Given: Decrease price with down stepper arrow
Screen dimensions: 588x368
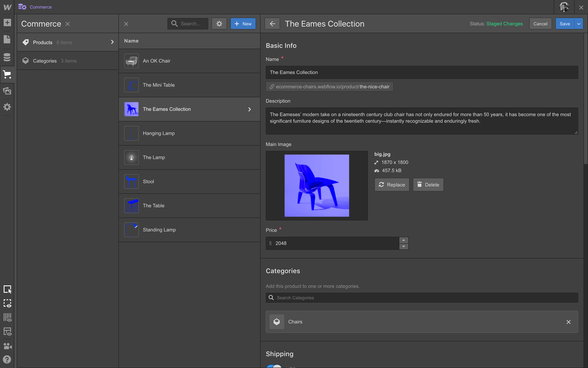Looking at the screenshot, I should (x=404, y=247).
